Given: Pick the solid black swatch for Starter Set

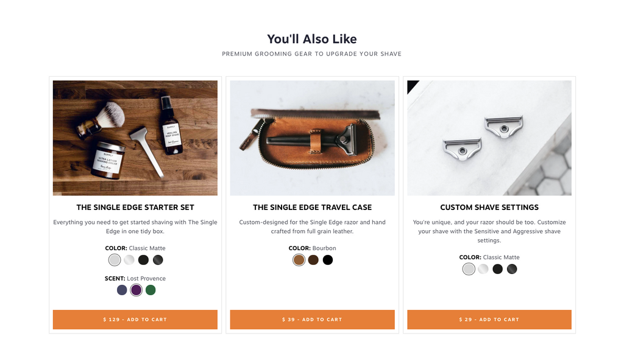Looking at the screenshot, I should (x=143, y=260).
